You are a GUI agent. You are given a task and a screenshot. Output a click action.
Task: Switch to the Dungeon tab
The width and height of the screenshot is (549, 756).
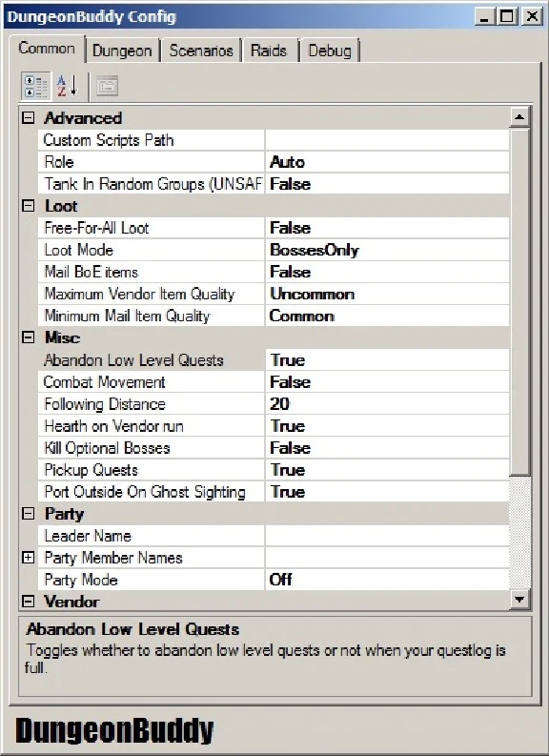coord(122,51)
